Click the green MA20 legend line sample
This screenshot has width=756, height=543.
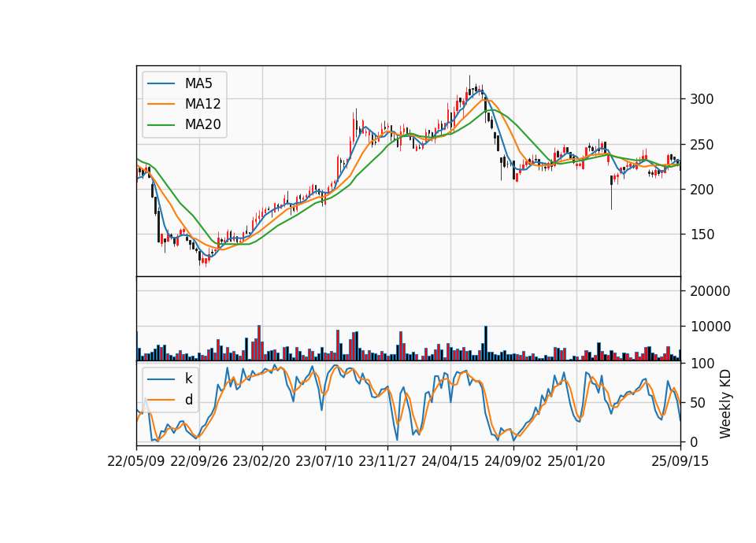(x=161, y=125)
